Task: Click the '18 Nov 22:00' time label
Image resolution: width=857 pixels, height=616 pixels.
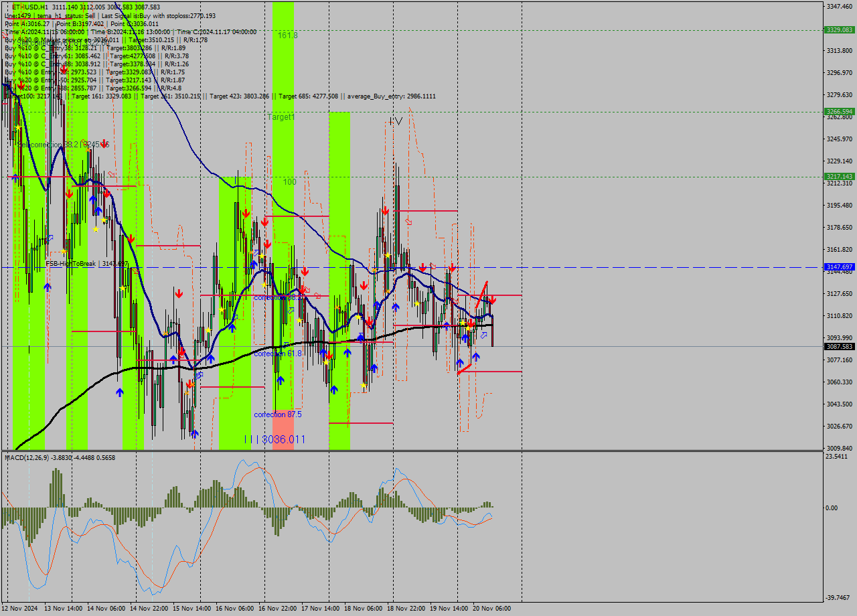Action: (406, 609)
